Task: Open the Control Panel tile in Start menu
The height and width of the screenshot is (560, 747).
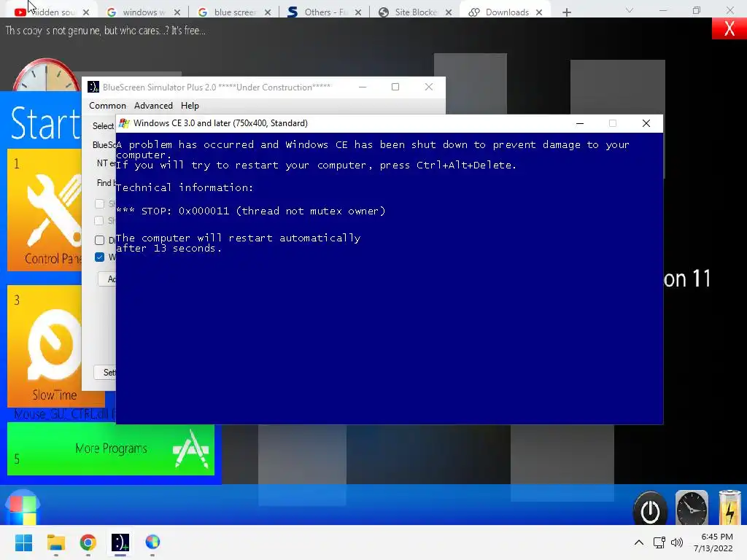Action: (44, 210)
